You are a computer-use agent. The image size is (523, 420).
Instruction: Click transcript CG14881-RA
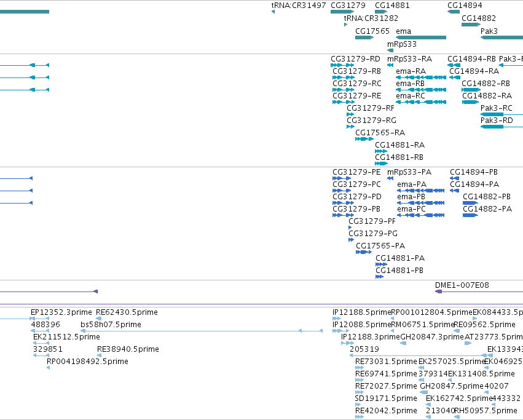[399, 145]
